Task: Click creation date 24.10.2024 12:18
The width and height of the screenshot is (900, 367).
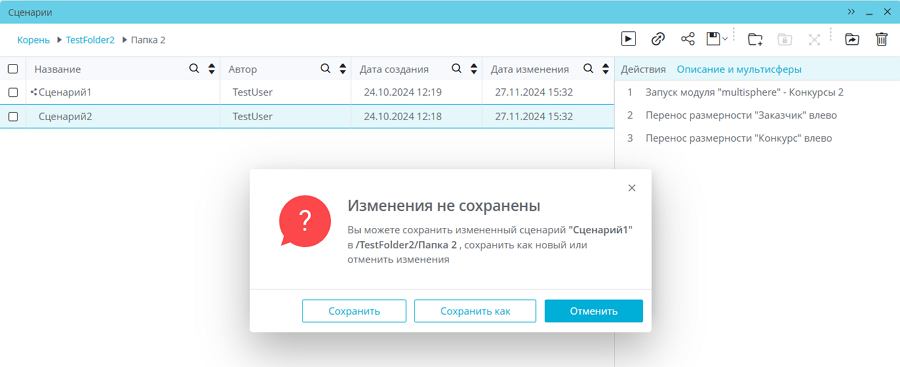Action: pyautogui.click(x=402, y=116)
